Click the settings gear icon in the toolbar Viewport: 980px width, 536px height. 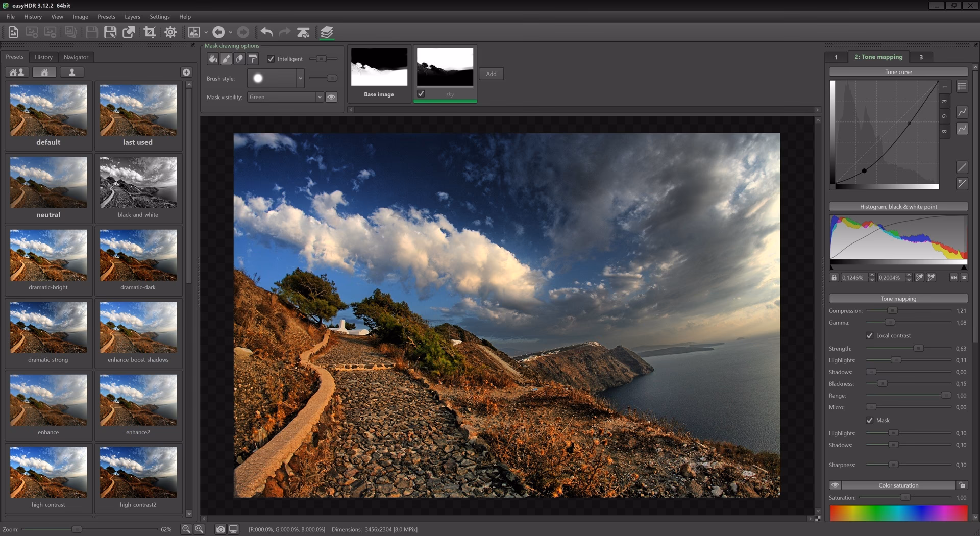tap(170, 32)
